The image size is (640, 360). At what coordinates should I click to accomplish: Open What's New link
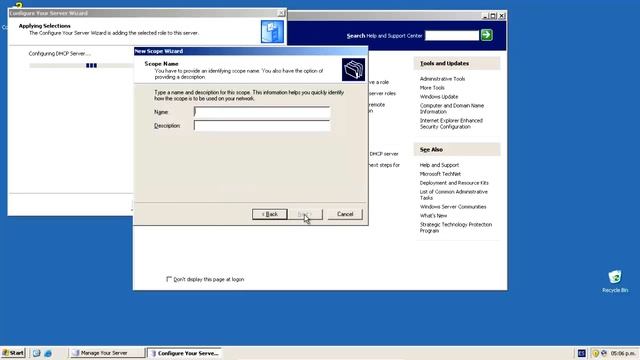point(433,216)
